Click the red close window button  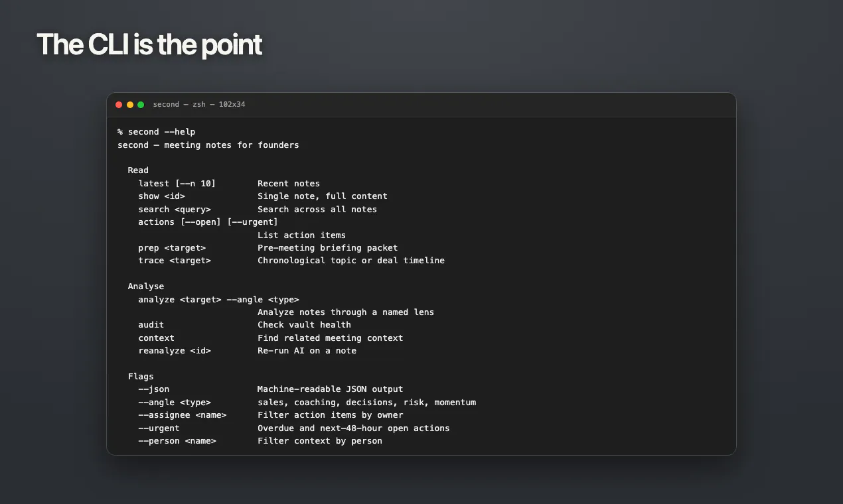(x=119, y=105)
